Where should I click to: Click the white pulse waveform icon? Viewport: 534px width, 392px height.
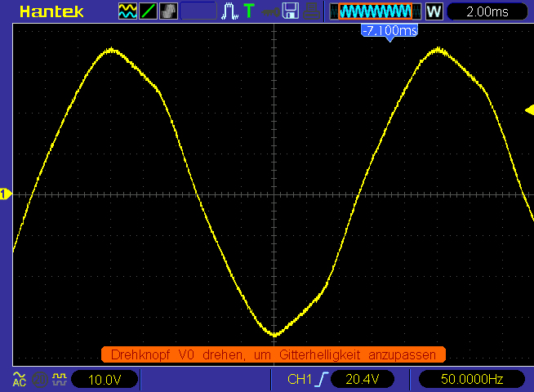click(230, 11)
